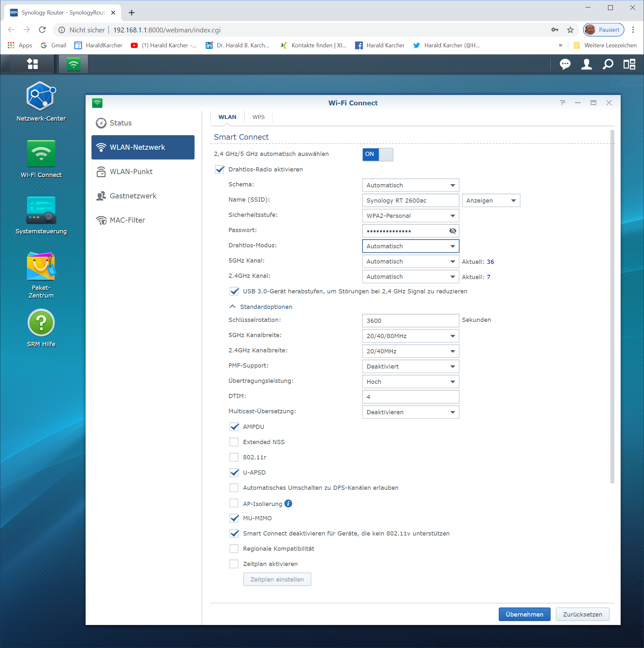Show password via eye icon

pyautogui.click(x=452, y=231)
